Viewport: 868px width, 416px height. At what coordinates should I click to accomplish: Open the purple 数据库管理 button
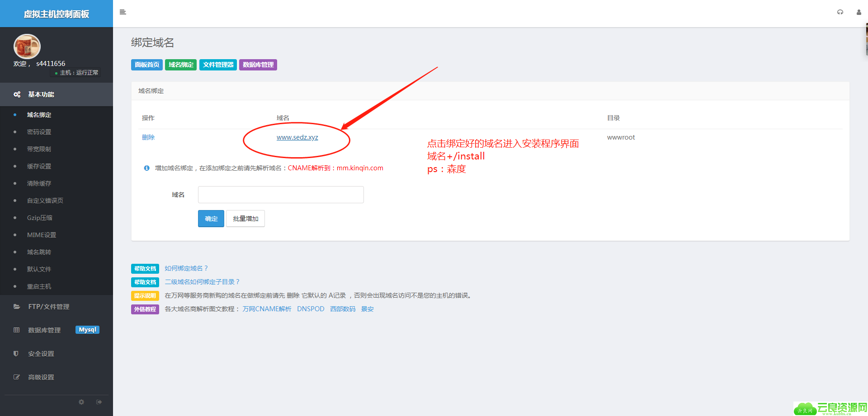(x=258, y=65)
